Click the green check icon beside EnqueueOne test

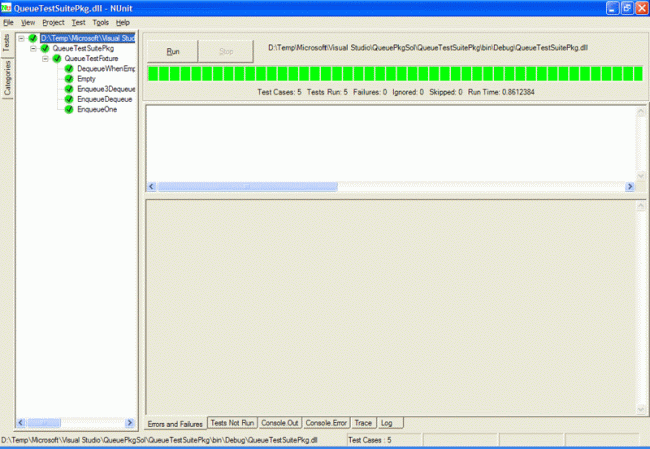point(69,109)
